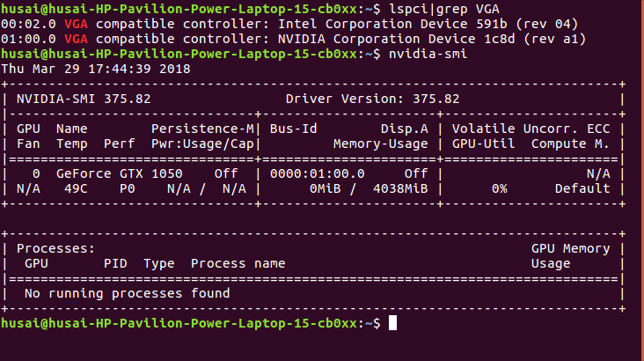Click the '49C' temperature reading
This screenshot has width=644, height=361.
76,188
